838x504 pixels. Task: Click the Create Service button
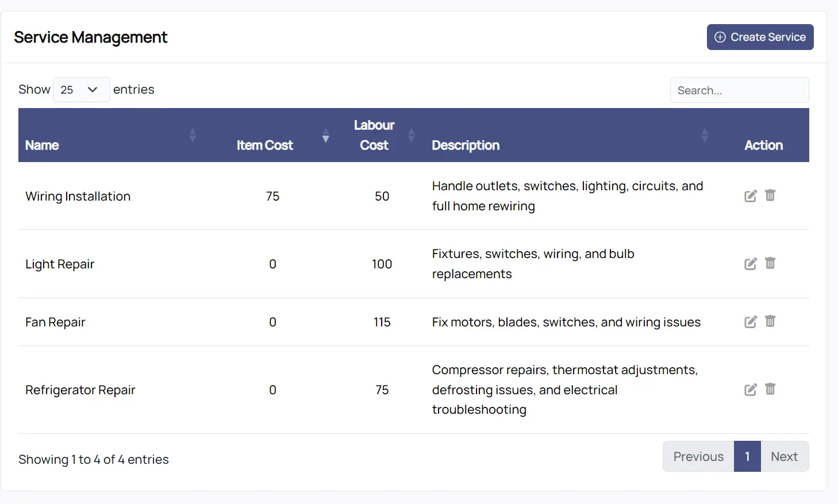[760, 37]
